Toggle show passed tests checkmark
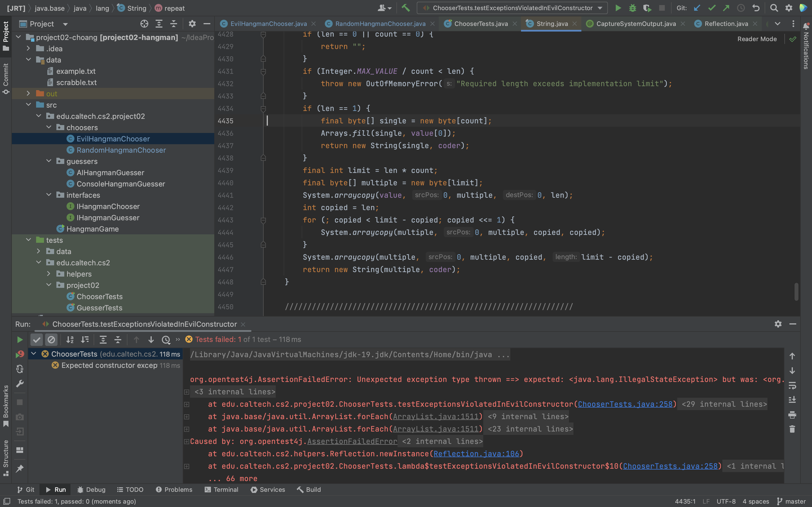This screenshot has width=812, height=507. click(x=37, y=340)
